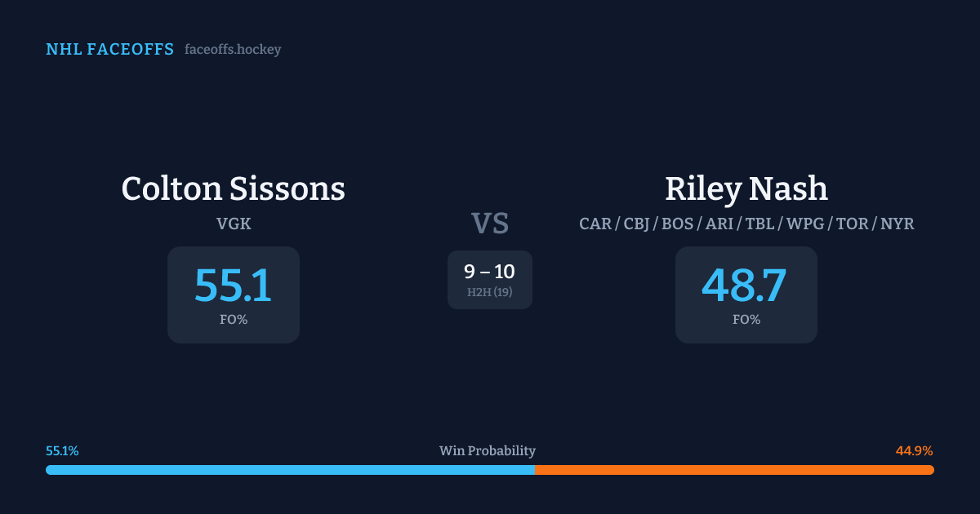The width and height of the screenshot is (980, 514).
Task: Click the VS text between players
Action: tap(490, 223)
